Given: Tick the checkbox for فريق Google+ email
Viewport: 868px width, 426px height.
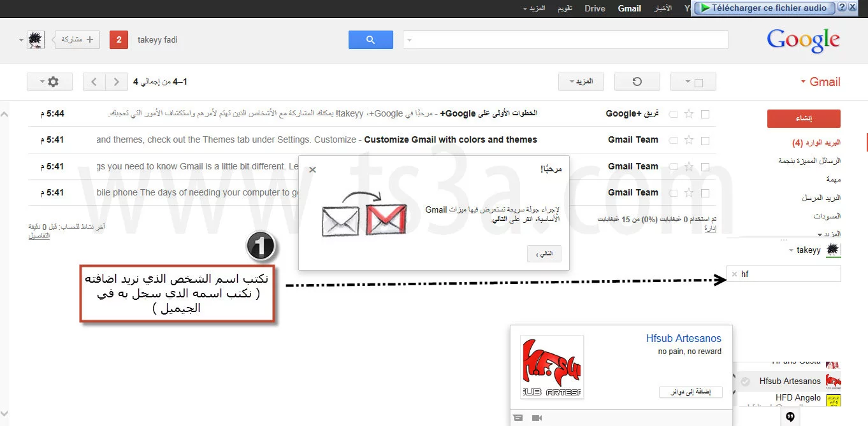Looking at the screenshot, I should [x=705, y=114].
